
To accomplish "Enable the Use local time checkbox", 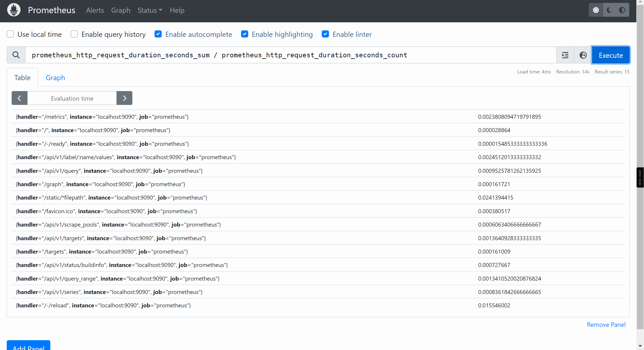I will click(x=10, y=34).
